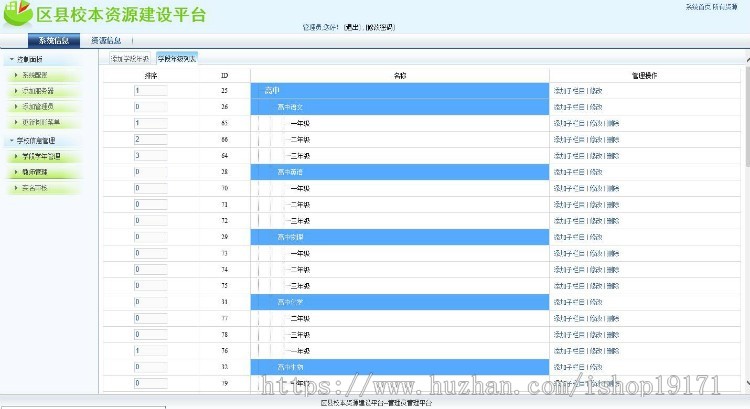Click 添加子栏目 in the ID 32 row
This screenshot has width=750, height=409.
pos(569,367)
